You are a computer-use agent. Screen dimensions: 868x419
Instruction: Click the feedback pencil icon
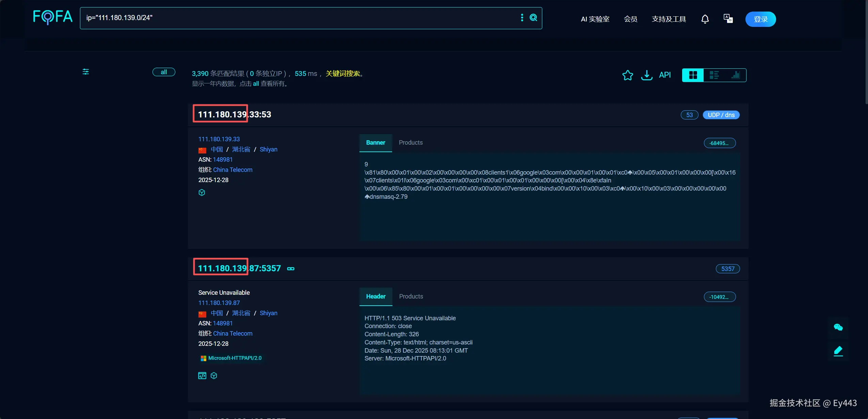(838, 351)
